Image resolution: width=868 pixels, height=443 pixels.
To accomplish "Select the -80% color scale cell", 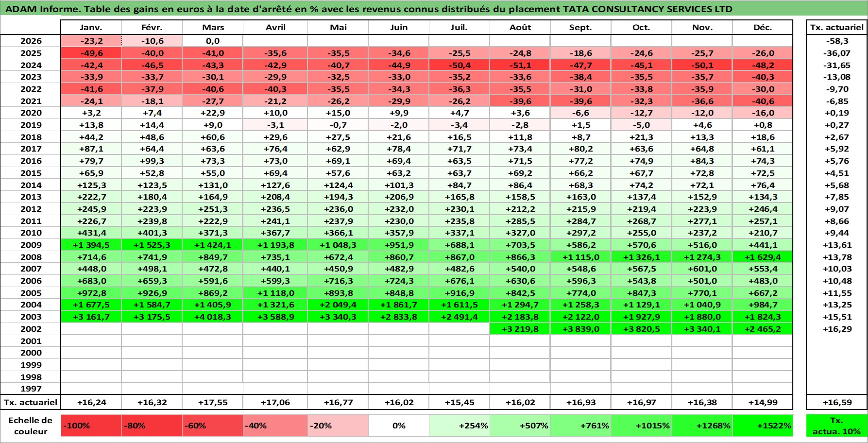I will coord(152,426).
